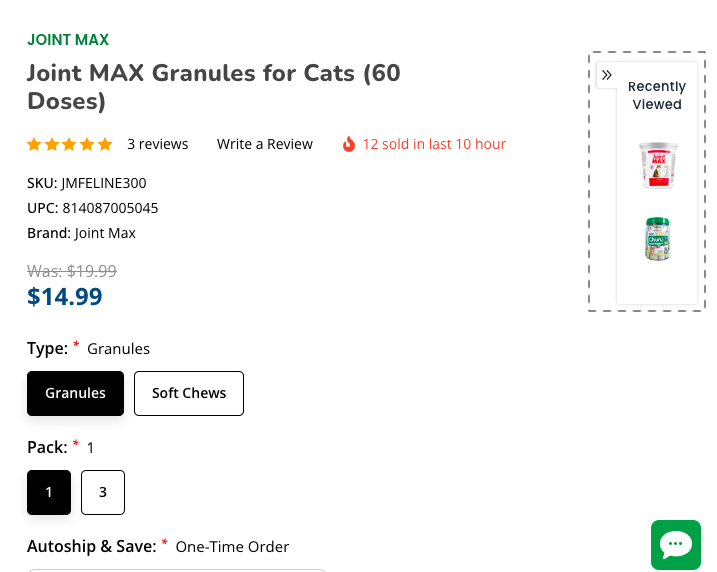
Task: Click the 12 sold in last 10 hour text
Action: point(434,144)
